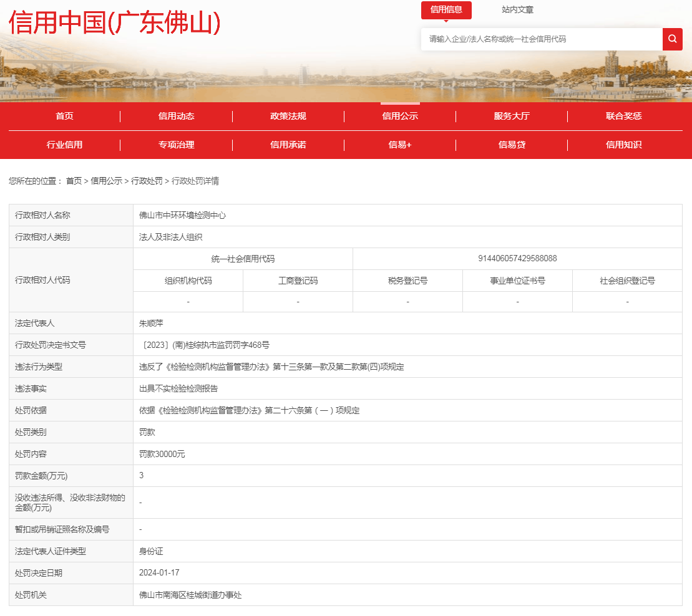
Task: Open the 信用承诺 menu item
Action: pyautogui.click(x=288, y=145)
